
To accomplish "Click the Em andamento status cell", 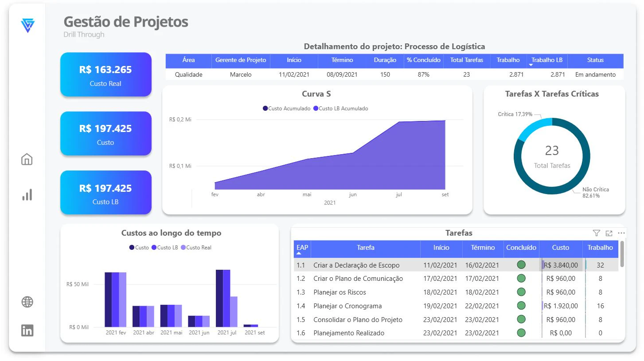I will (595, 74).
